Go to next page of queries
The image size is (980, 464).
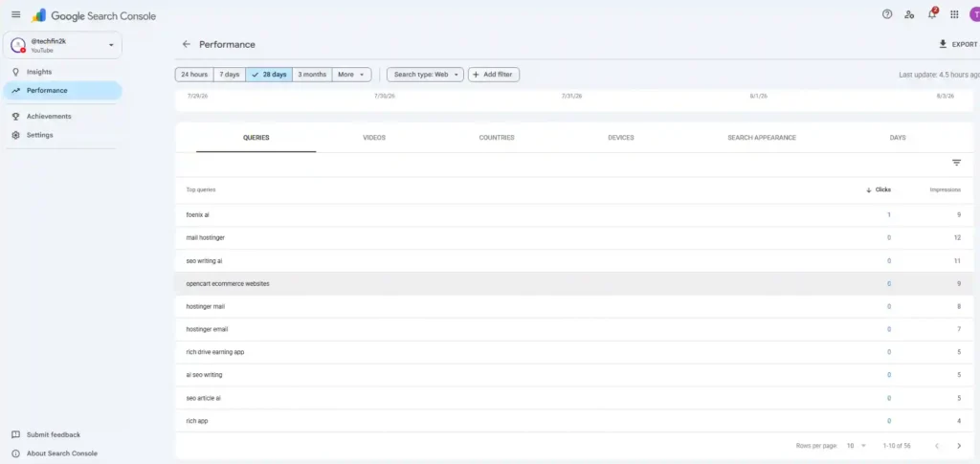click(959, 446)
